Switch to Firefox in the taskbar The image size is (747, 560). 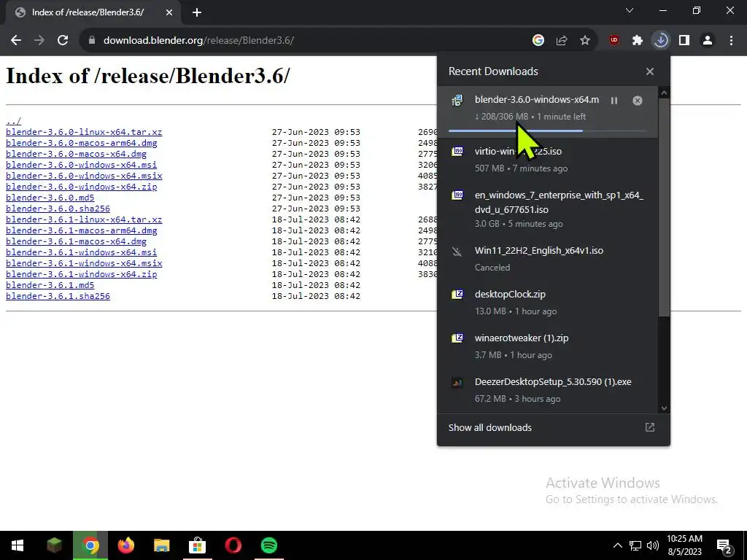click(125, 545)
